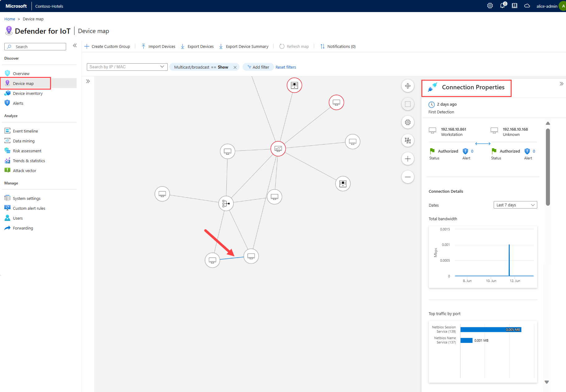
Task: Select the network switch node on map
Action: coord(226,204)
